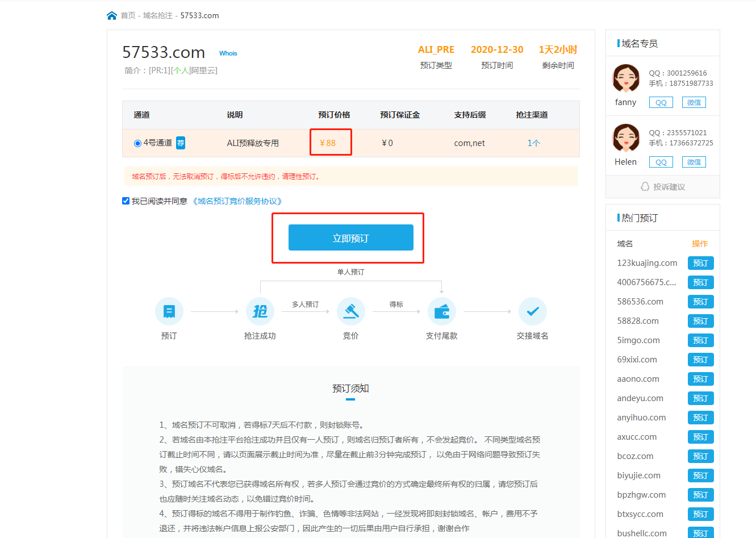
Task: Click the home icon in breadcrumb
Action: pyautogui.click(x=112, y=15)
